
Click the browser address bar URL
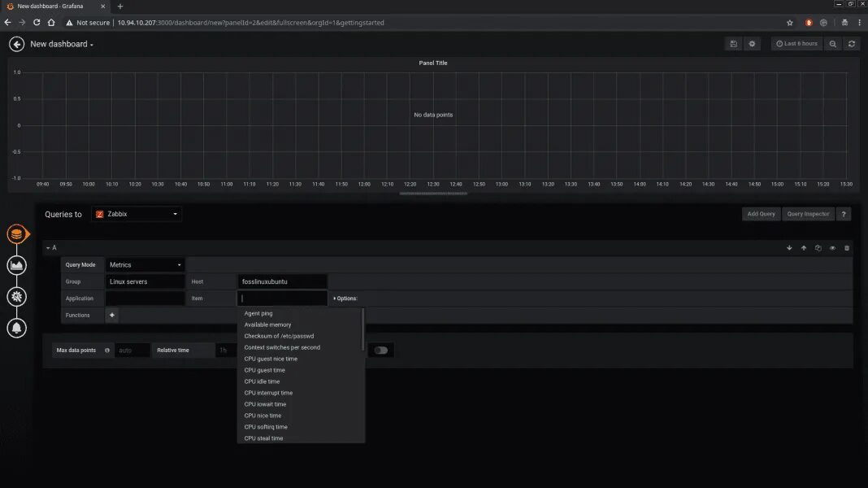pos(251,23)
